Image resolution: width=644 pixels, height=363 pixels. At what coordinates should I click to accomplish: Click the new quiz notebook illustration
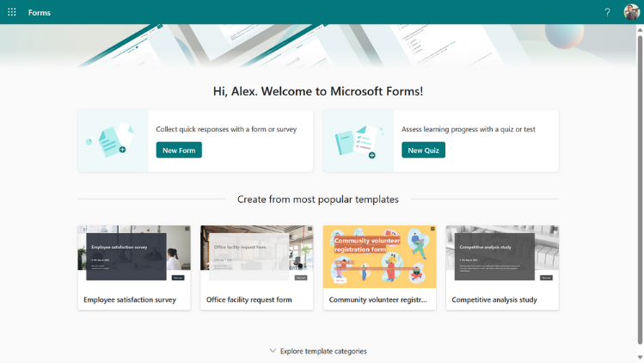(359, 141)
